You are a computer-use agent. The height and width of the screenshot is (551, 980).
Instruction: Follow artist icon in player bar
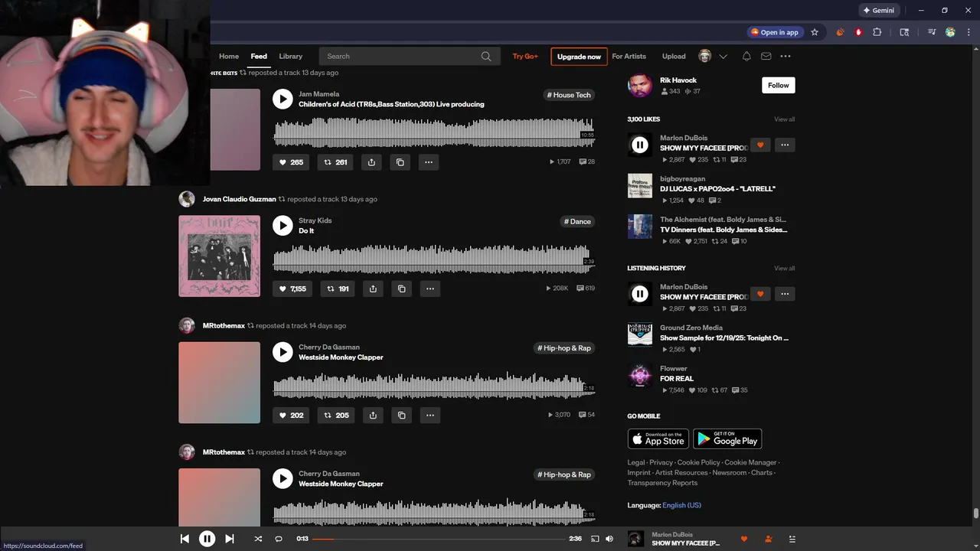[768, 539]
